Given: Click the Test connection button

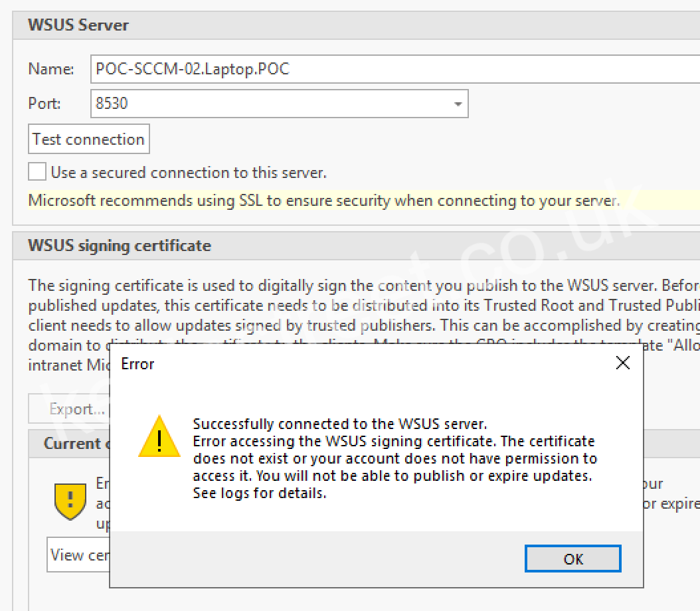Looking at the screenshot, I should pyautogui.click(x=88, y=139).
